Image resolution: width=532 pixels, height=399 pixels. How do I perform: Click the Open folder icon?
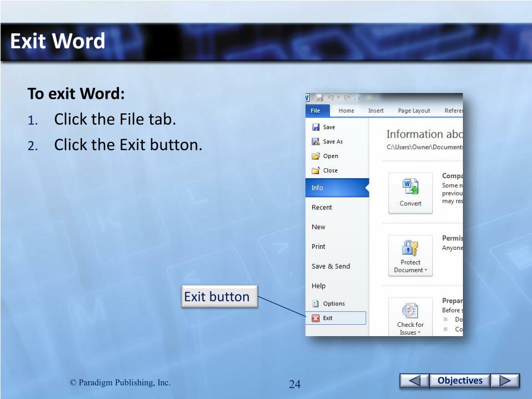315,156
